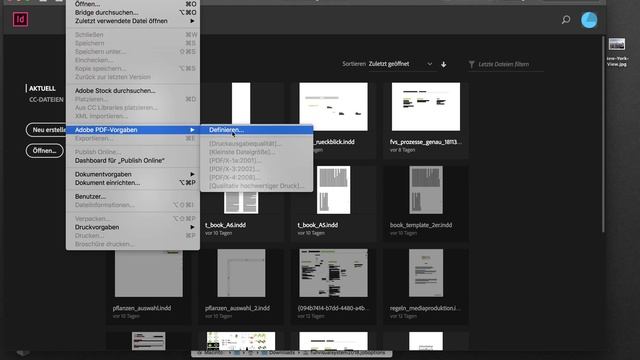Open the pflanzen_auswahl.indd thumbnail

click(x=149, y=273)
